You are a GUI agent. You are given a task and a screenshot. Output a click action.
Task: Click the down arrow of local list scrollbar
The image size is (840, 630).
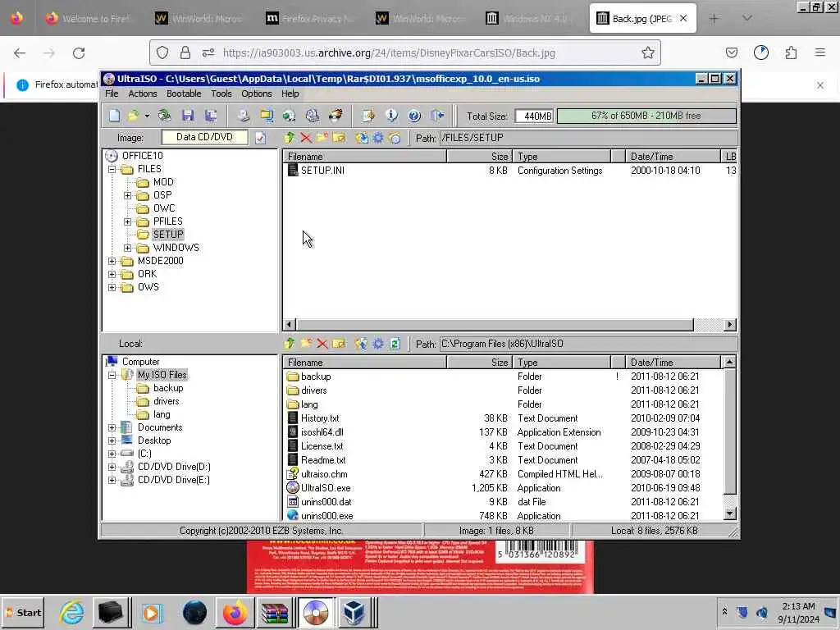pyautogui.click(x=729, y=514)
